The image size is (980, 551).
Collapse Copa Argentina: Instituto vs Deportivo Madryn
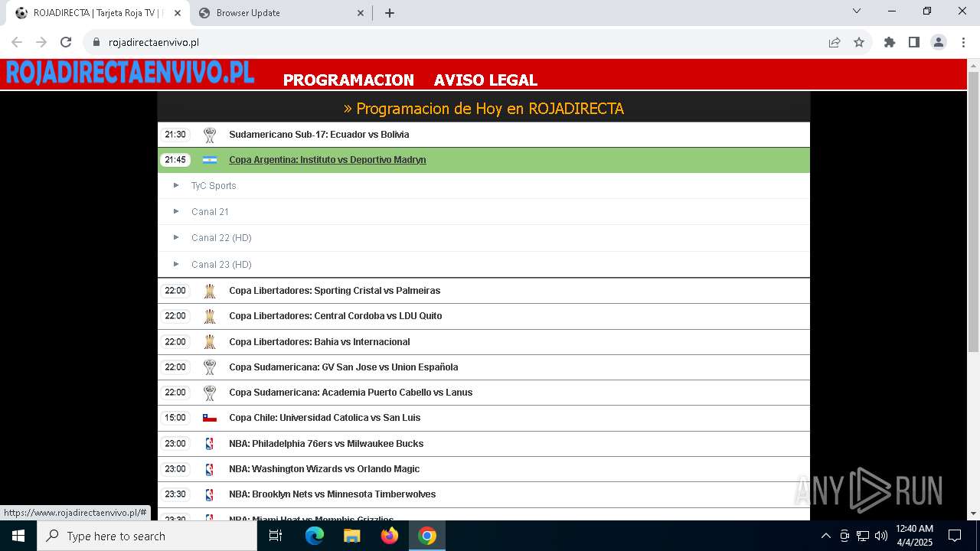click(x=328, y=160)
